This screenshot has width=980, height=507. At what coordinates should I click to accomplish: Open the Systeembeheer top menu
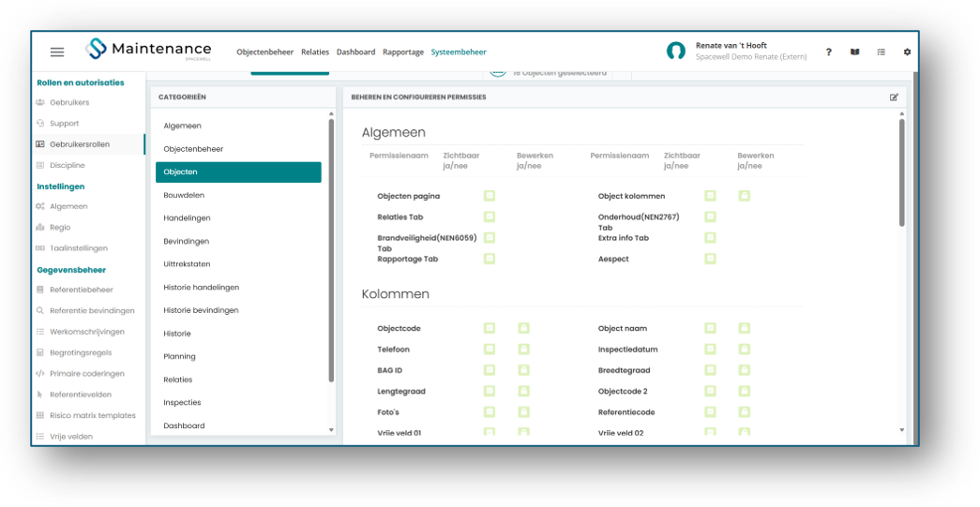coord(459,52)
